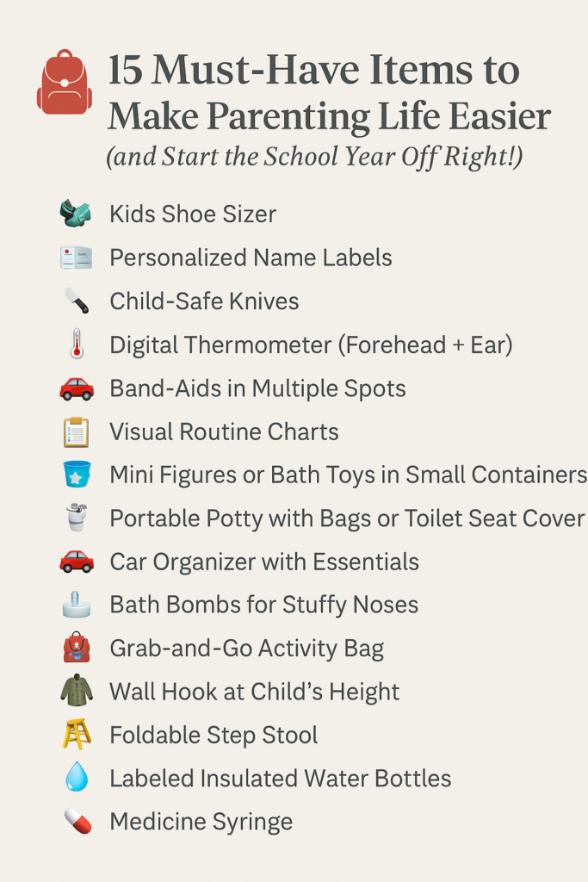Click the yellow step stool icon
Image resolution: width=588 pixels, height=882 pixels.
pos(76,735)
